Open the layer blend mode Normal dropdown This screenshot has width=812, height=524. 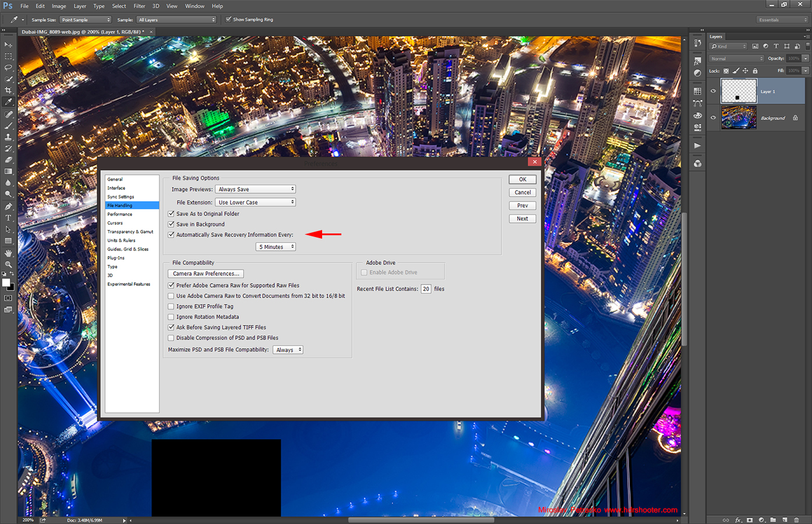tap(736, 58)
